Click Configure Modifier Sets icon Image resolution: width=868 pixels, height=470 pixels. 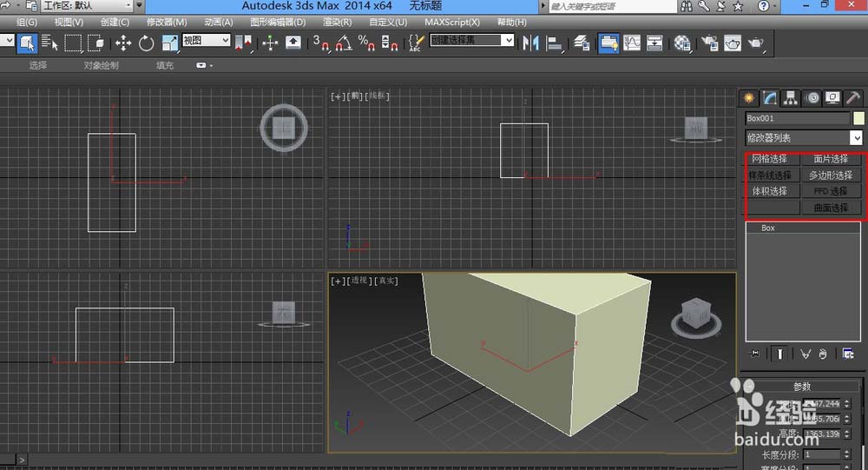(x=848, y=354)
